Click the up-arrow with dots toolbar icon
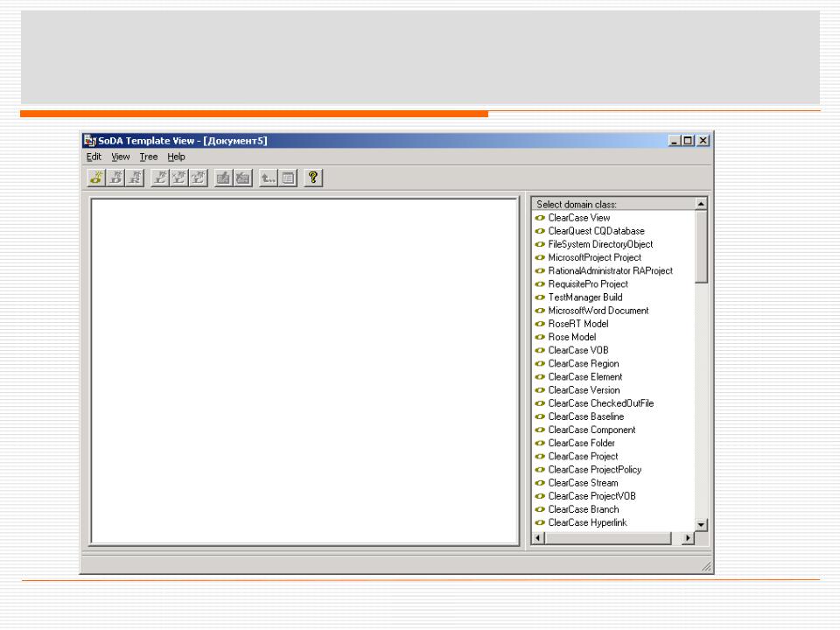Viewport: 840px width, 630px height. [268, 178]
